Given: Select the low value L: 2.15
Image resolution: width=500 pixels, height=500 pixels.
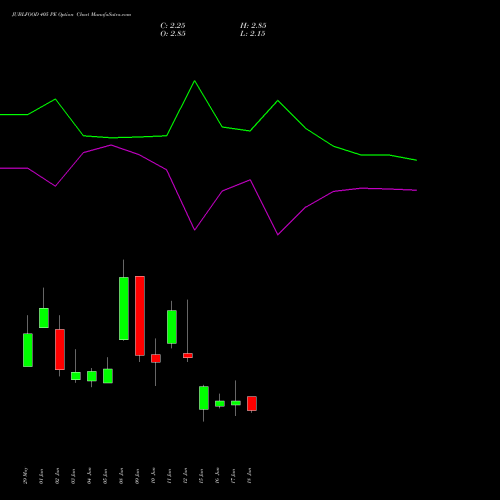Looking at the screenshot, I should (253, 34).
